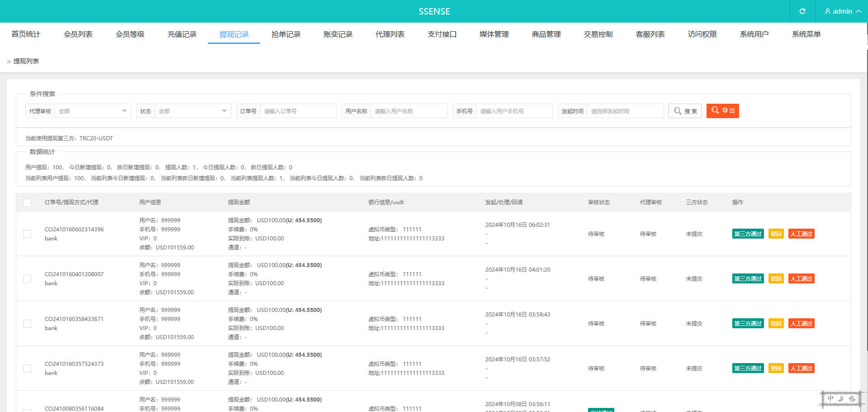The image size is (868, 412).
Task: Click 人工通过 for order CO2410160602314396
Action: click(802, 234)
